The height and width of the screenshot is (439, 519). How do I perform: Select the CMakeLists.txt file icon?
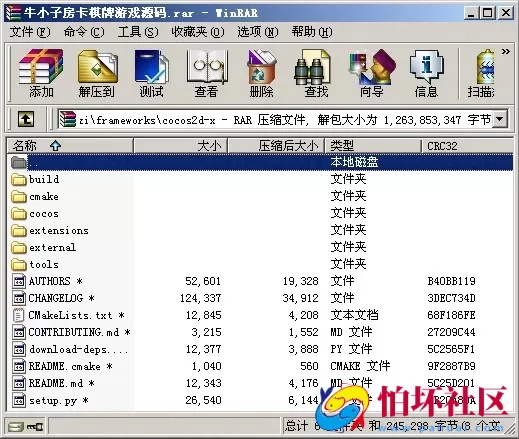click(x=19, y=315)
